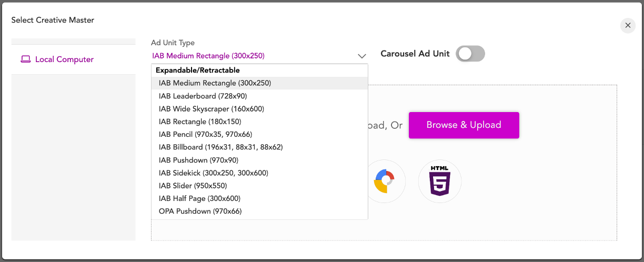Select IAB Rectangle (180x150) from list

[x=200, y=122]
